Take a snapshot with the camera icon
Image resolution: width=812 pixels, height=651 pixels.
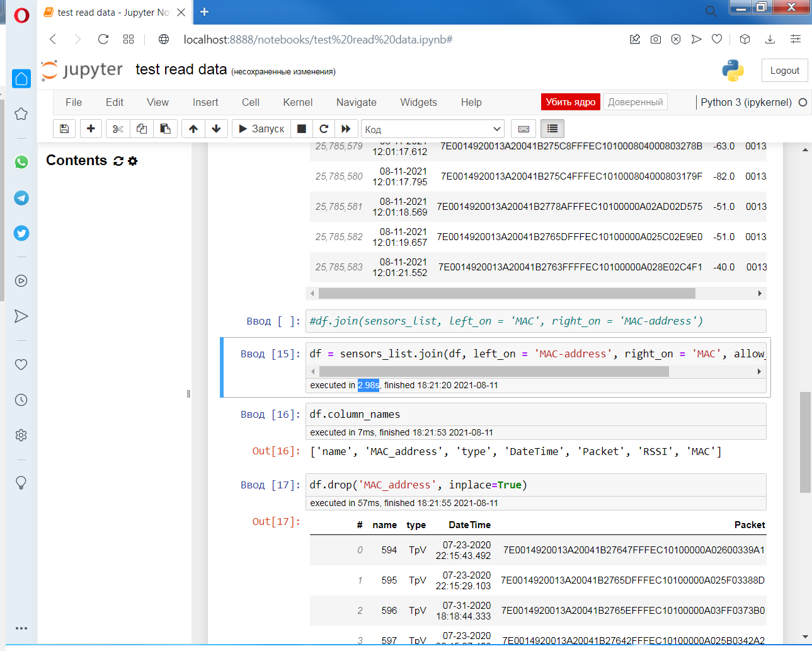tap(656, 39)
